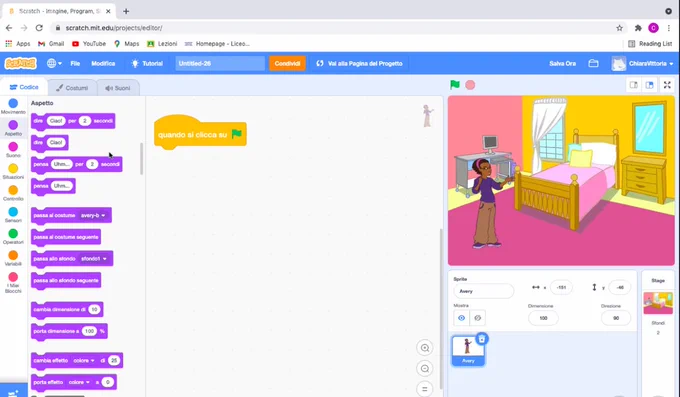Screen dimensions: 680x397
Task: Switch to the Suoni tab
Action: [x=118, y=88]
